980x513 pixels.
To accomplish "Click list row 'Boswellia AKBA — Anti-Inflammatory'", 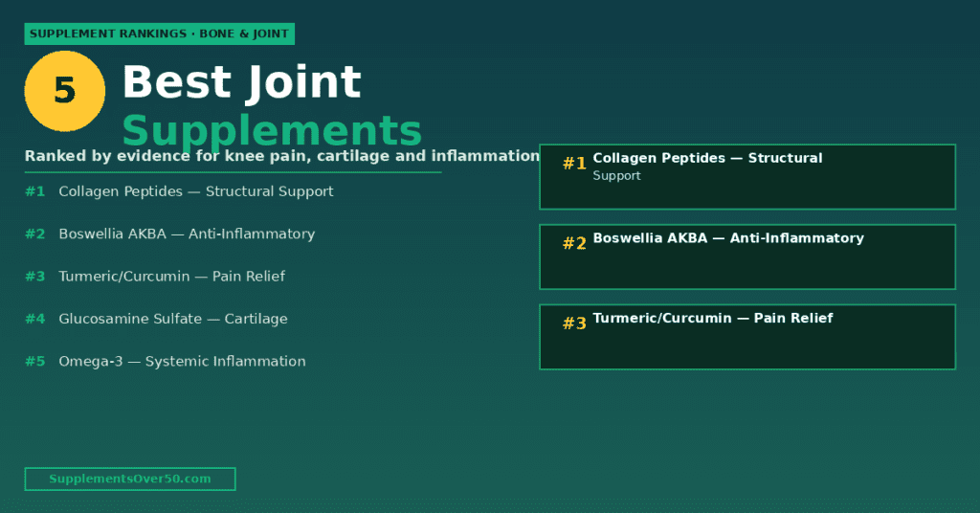I will 170,234.
